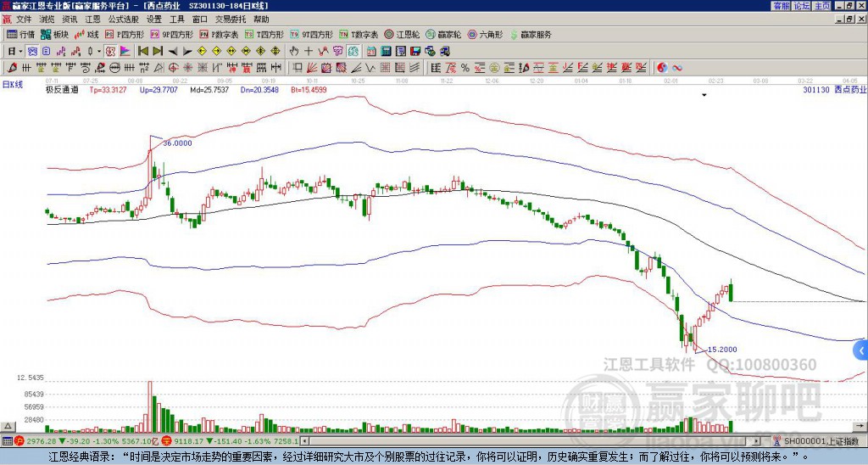Click the colorful flag icon

click(125, 52)
